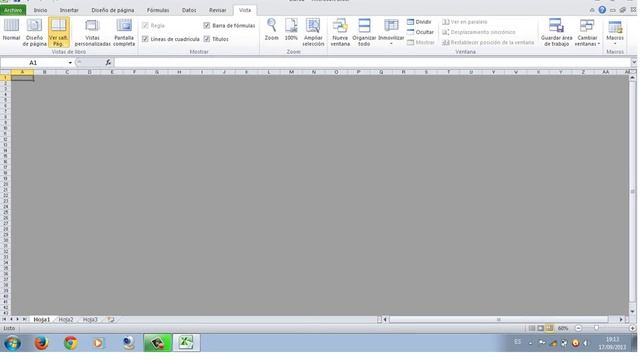
Task: Click the horizontal scrollbar thumb
Action: click(x=498, y=320)
